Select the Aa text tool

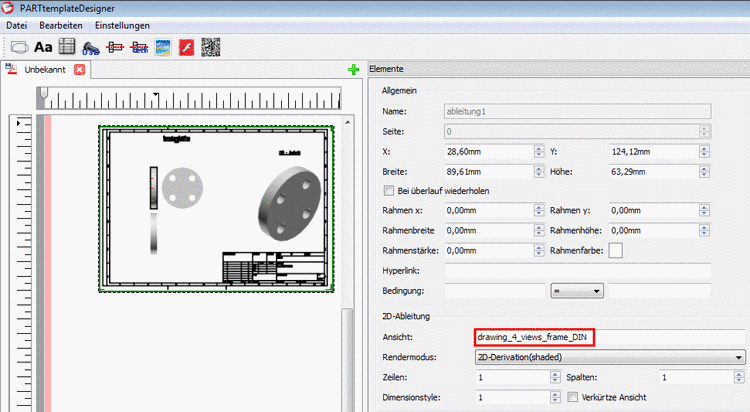[43, 47]
